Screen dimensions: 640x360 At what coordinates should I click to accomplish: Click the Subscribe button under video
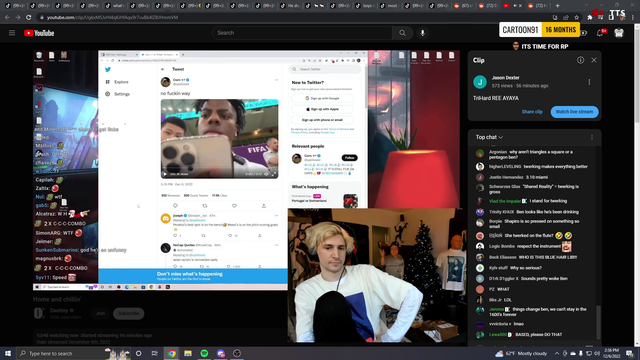point(129,313)
